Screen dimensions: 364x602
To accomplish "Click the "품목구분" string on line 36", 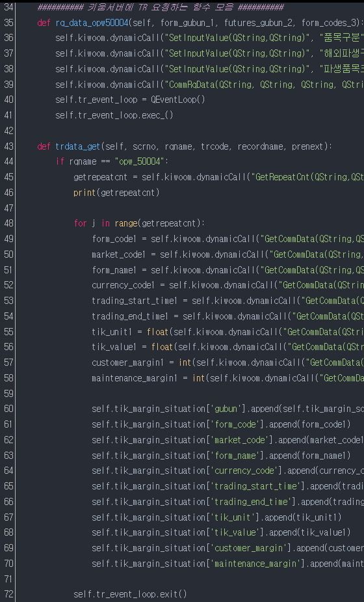I will [x=341, y=38].
